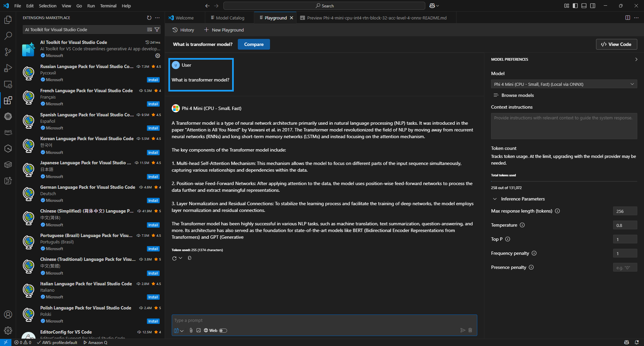Click the View Code button
The height and width of the screenshot is (346, 644).
(x=616, y=44)
